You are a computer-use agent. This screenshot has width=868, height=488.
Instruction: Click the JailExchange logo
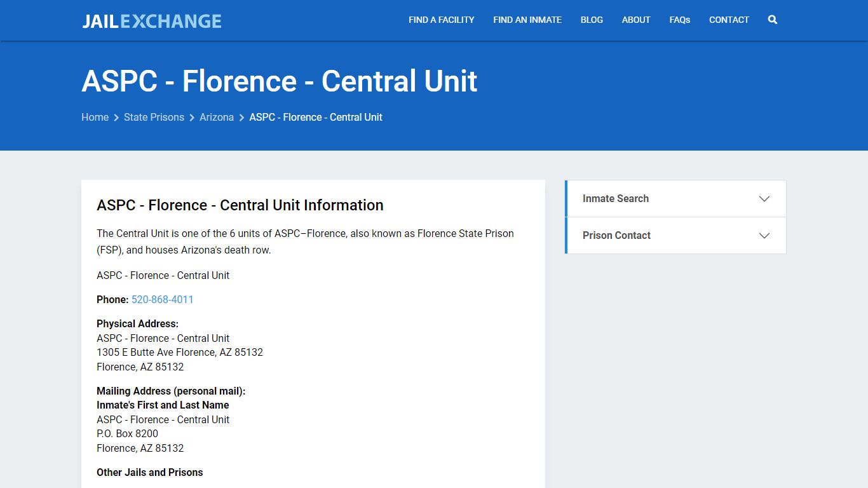click(152, 21)
